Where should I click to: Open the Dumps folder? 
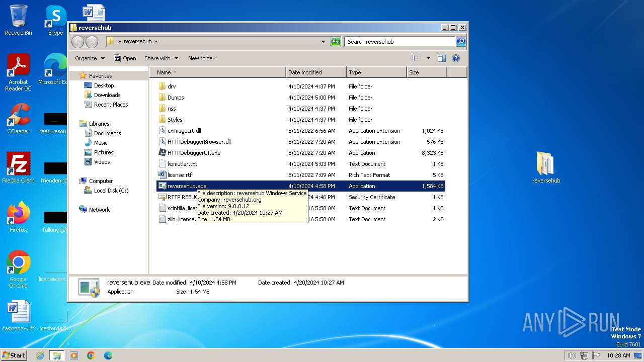tap(176, 98)
